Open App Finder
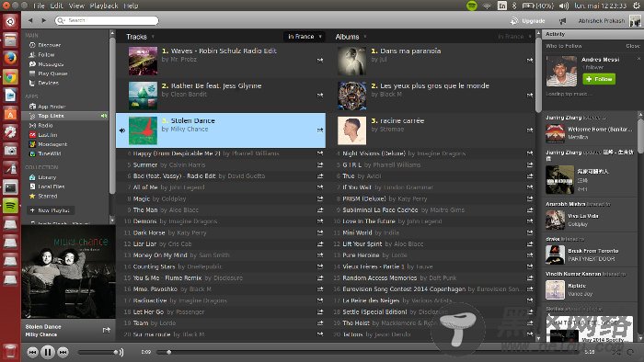The height and width of the screenshot is (362, 644). click(x=52, y=107)
